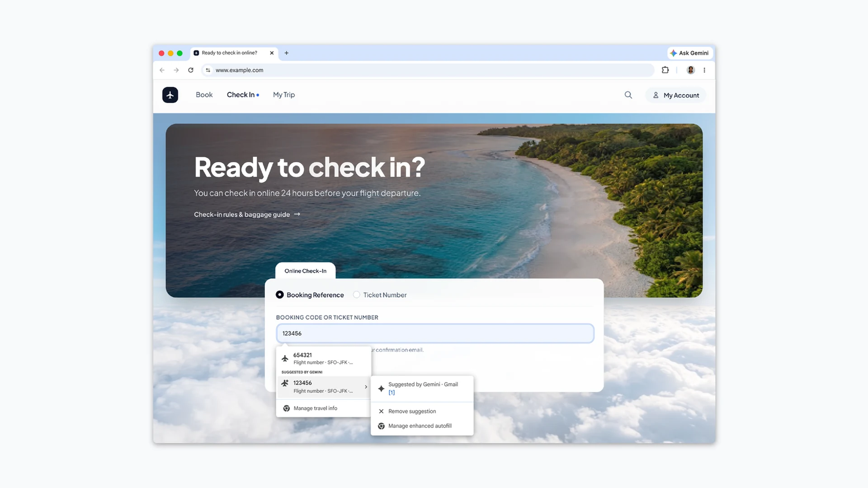This screenshot has height=488, width=868.
Task: Click the www.example.com address bar
Action: point(427,70)
